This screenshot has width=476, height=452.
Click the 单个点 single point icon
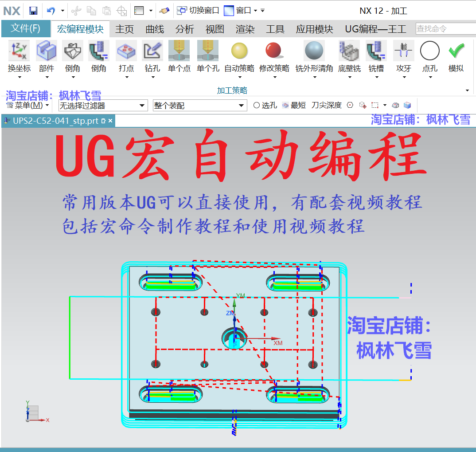(x=179, y=51)
